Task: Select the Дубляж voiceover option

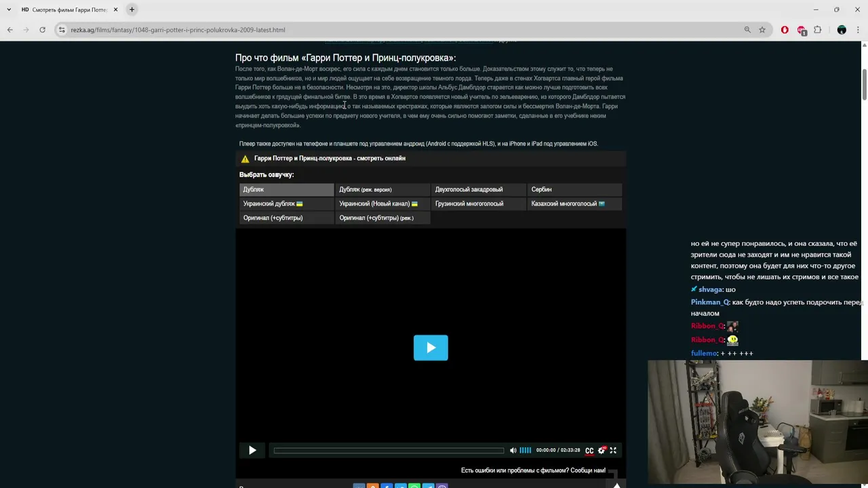Action: tap(287, 190)
